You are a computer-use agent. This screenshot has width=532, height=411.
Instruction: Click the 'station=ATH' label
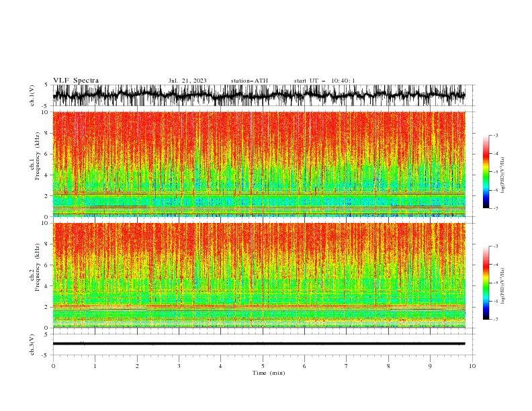point(249,81)
